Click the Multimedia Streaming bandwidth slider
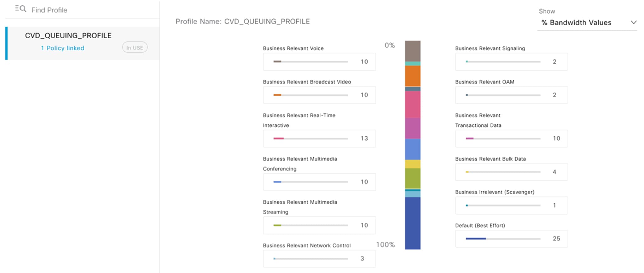 (311, 225)
